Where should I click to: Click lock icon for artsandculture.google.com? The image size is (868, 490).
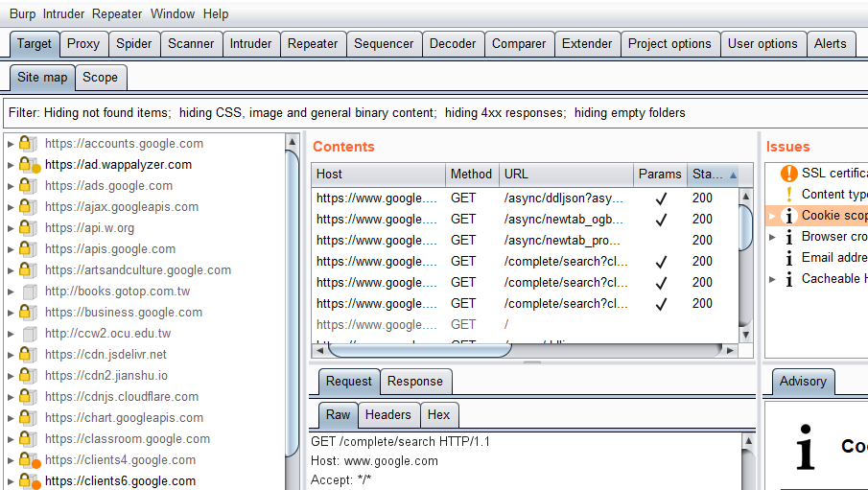[x=28, y=269]
